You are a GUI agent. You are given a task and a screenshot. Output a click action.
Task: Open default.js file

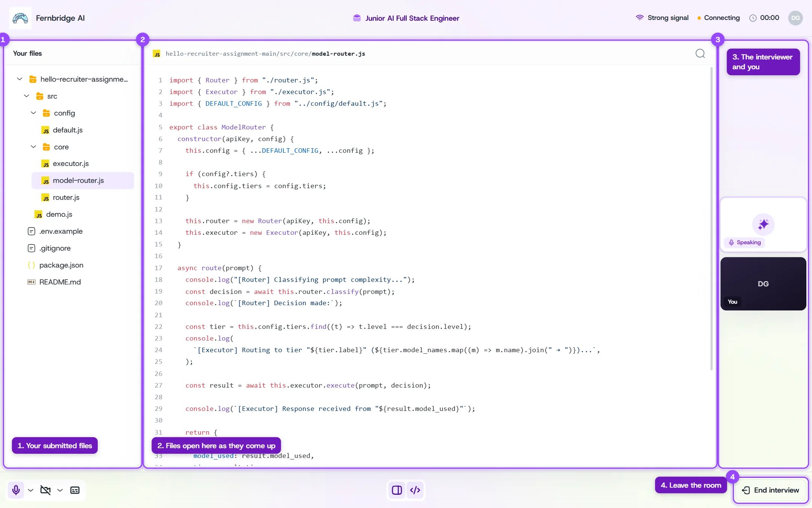[x=68, y=130]
